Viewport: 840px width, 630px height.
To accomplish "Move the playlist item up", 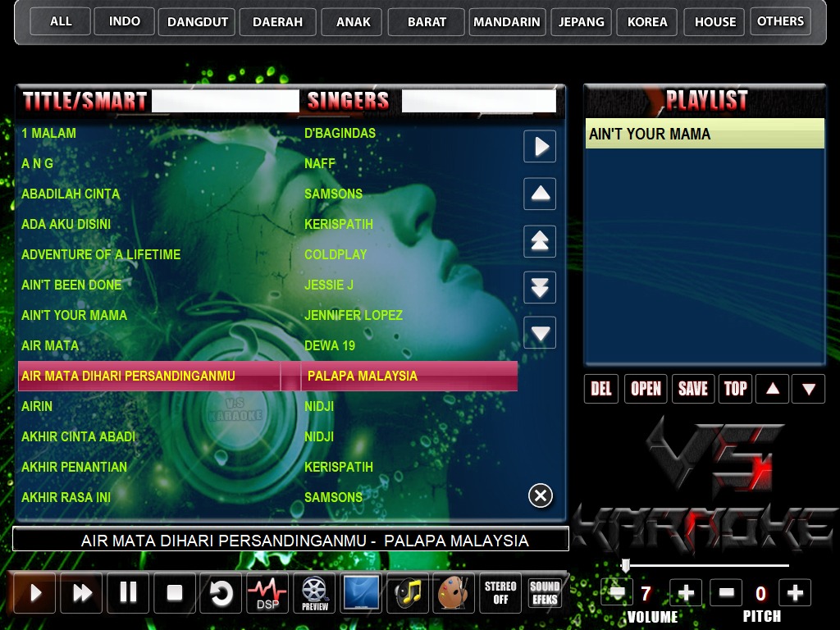I will [x=773, y=388].
